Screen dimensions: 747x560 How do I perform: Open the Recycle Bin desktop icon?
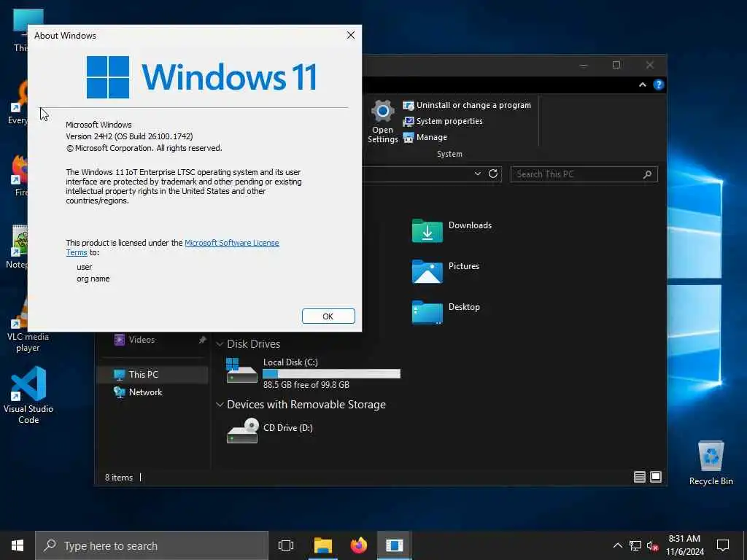coord(711,463)
